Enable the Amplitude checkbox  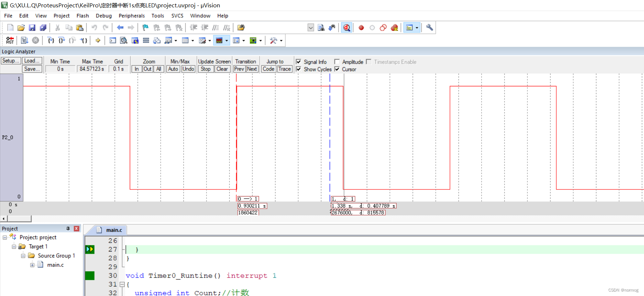coord(337,62)
